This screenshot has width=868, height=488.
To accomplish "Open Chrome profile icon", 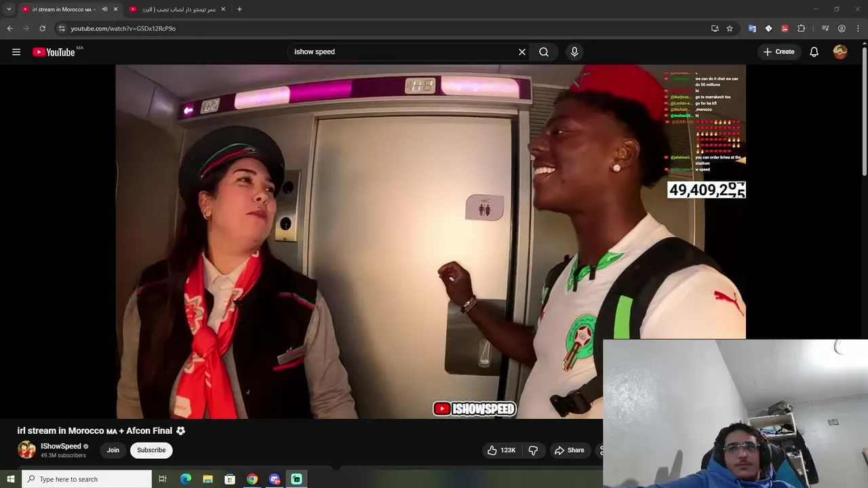I will click(842, 28).
